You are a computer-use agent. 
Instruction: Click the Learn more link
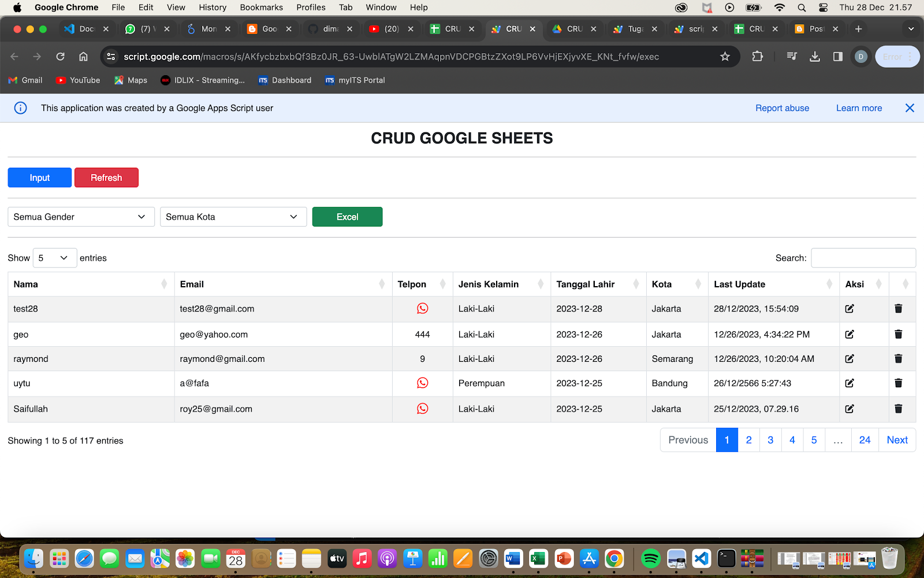[859, 108]
